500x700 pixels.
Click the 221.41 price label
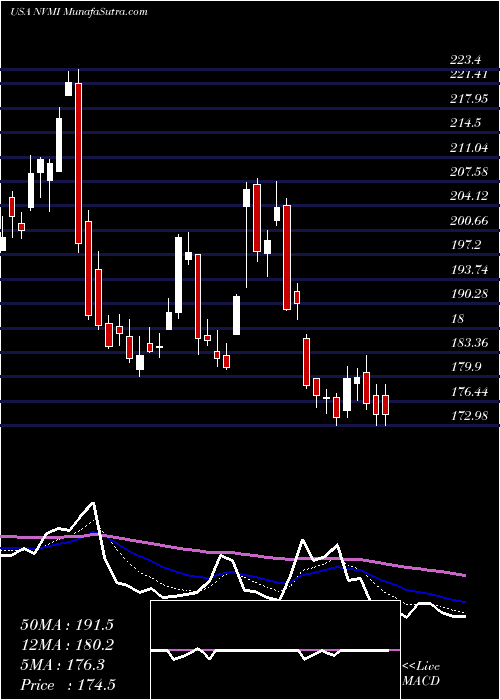coord(468,74)
